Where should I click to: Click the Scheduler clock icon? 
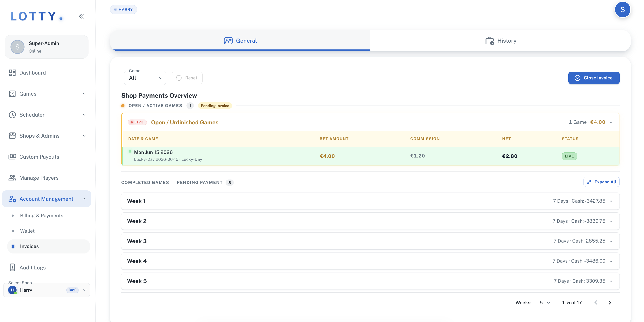click(x=12, y=115)
